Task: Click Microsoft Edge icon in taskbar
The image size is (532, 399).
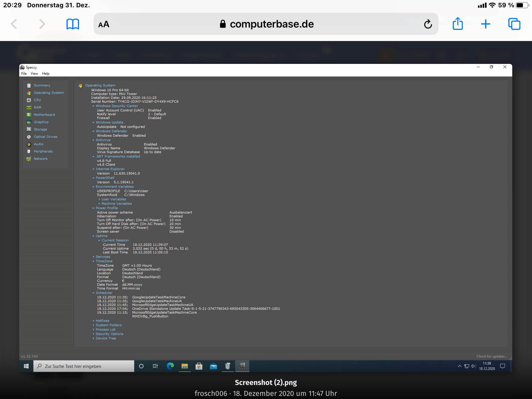Action: tap(170, 366)
